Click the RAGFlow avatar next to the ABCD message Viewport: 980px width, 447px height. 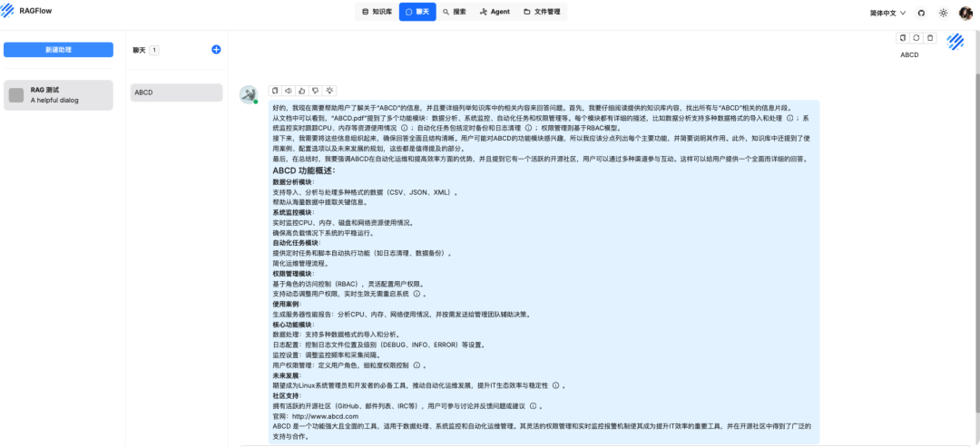(955, 41)
